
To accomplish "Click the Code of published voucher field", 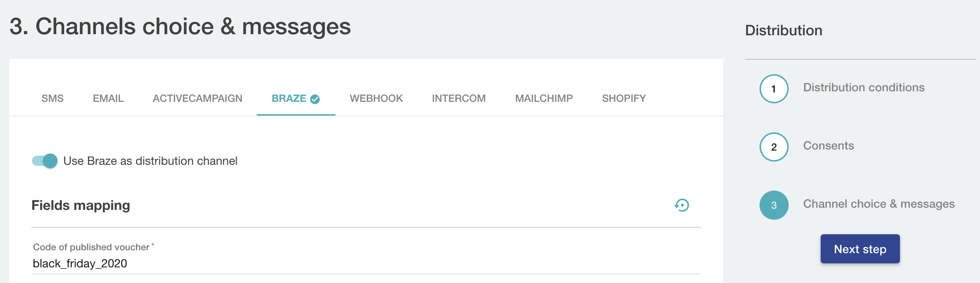I will pyautogui.click(x=365, y=263).
